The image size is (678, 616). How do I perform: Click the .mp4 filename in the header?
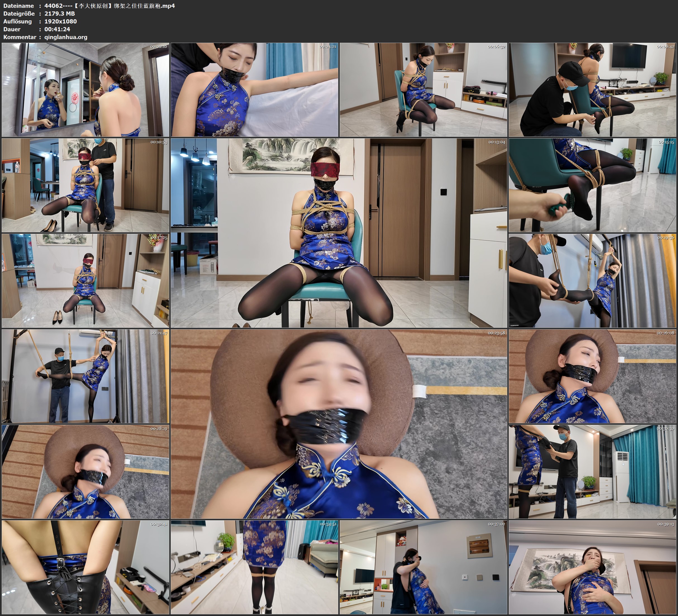[110, 6]
